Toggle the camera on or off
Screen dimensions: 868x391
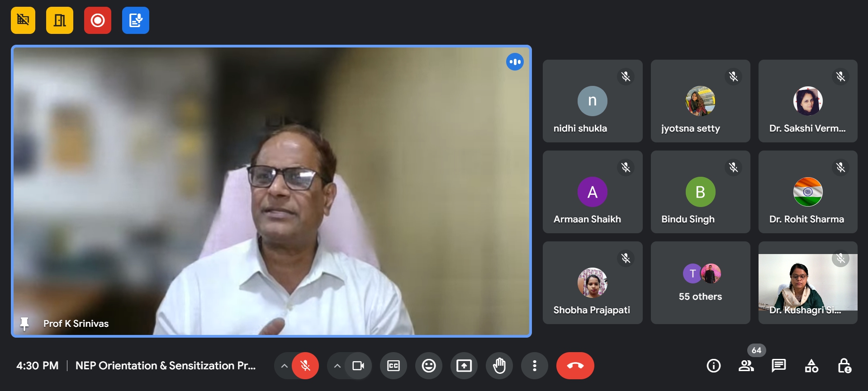(x=358, y=366)
